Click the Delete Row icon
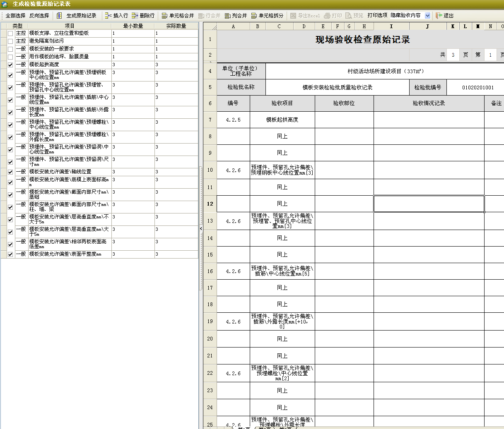Image resolution: width=504 pixels, height=429 pixels. point(135,16)
